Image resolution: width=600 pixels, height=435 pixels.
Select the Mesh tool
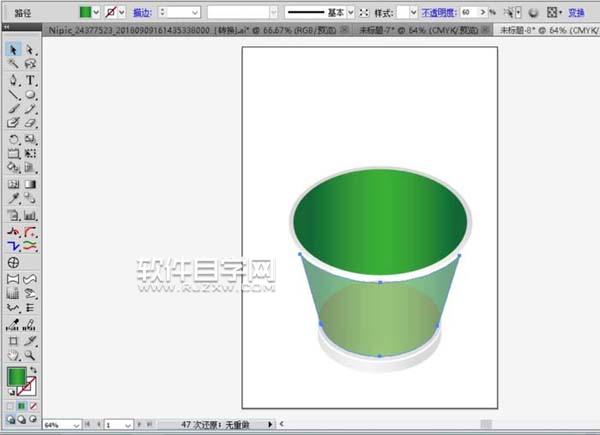click(13, 184)
